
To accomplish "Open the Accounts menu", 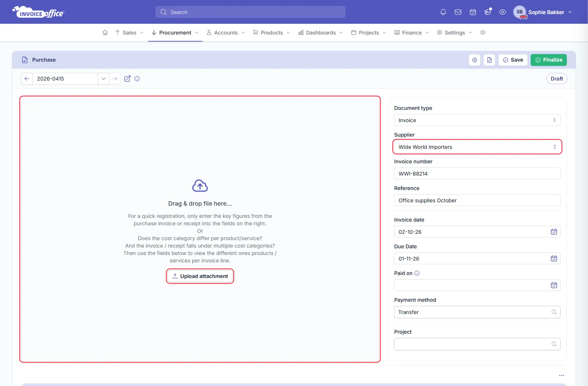I will click(x=226, y=33).
